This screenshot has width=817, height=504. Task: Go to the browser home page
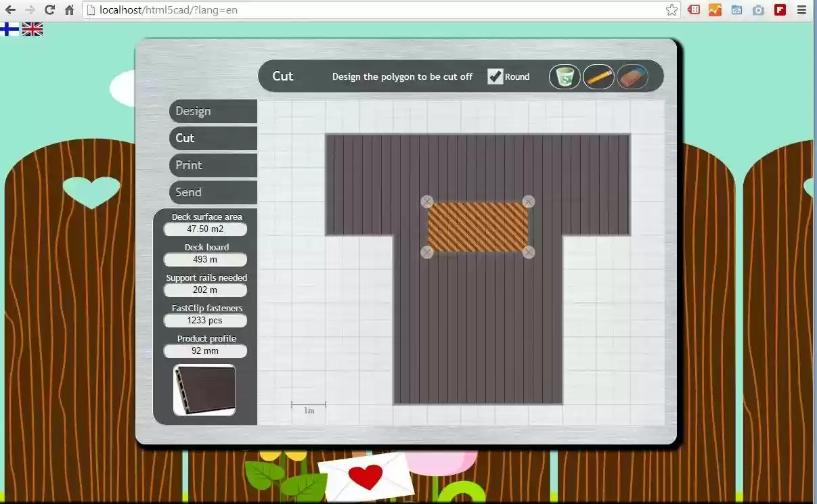pos(69,9)
